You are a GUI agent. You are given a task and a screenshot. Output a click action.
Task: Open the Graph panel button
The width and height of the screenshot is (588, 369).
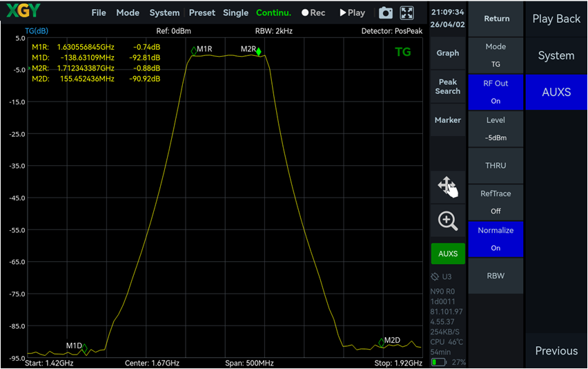(448, 53)
